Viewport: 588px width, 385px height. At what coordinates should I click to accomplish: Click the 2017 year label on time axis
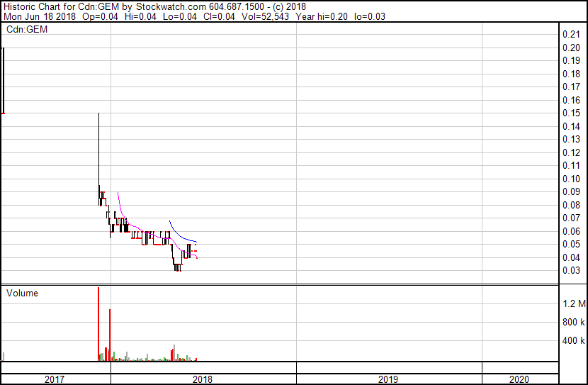click(55, 379)
